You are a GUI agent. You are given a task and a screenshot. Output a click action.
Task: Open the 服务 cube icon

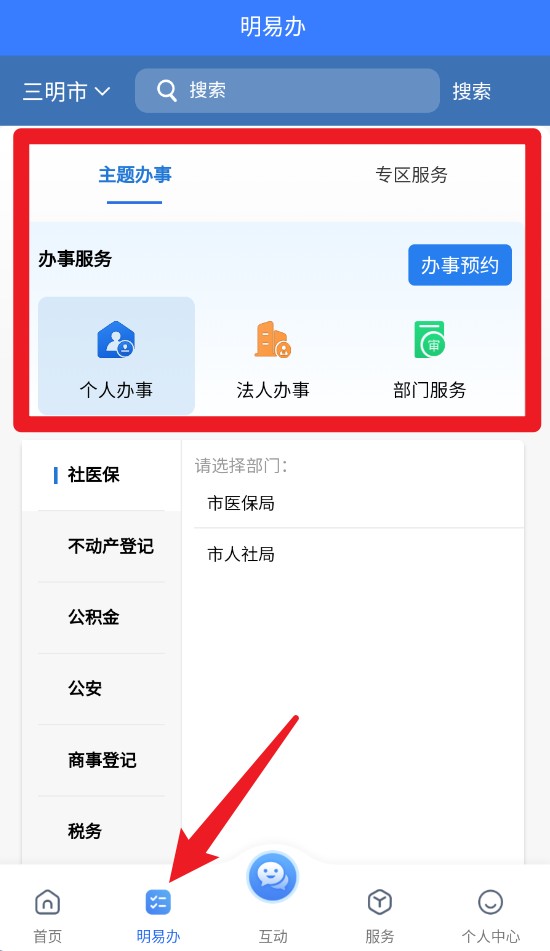pos(380,902)
